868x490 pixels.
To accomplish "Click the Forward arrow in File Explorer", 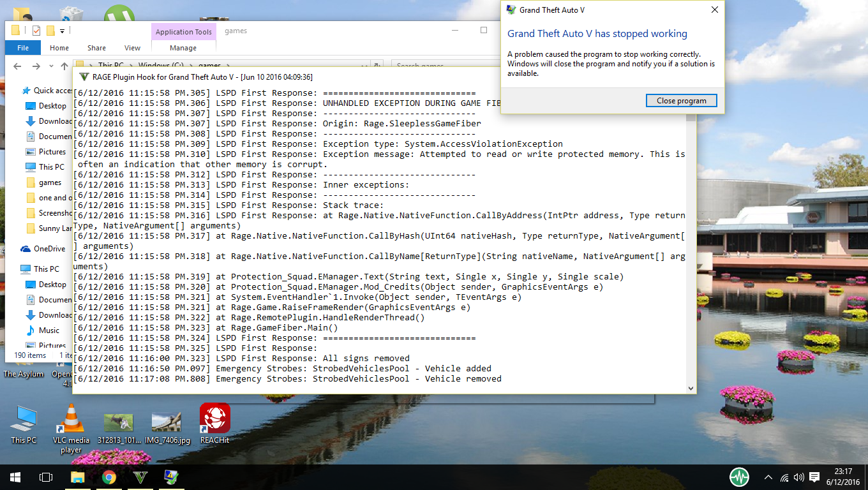I will pyautogui.click(x=36, y=66).
